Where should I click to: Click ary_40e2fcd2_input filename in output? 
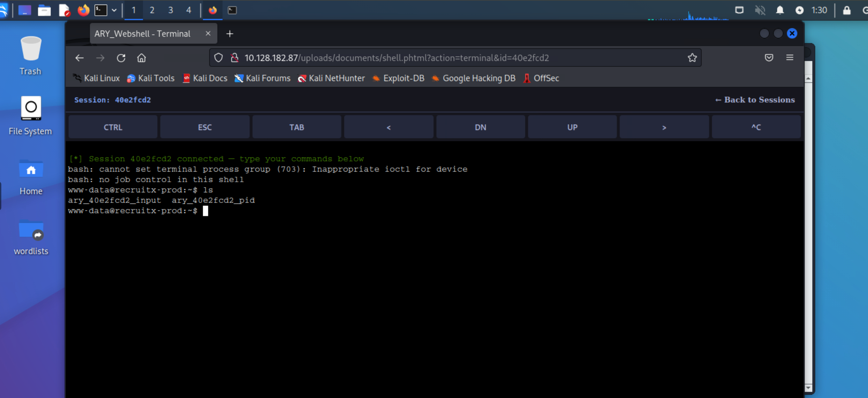(114, 201)
